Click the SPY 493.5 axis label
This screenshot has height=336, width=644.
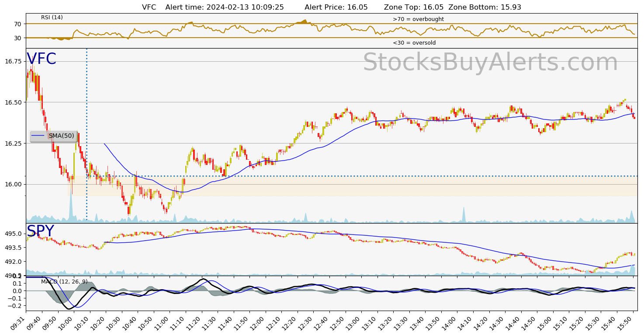(13, 248)
